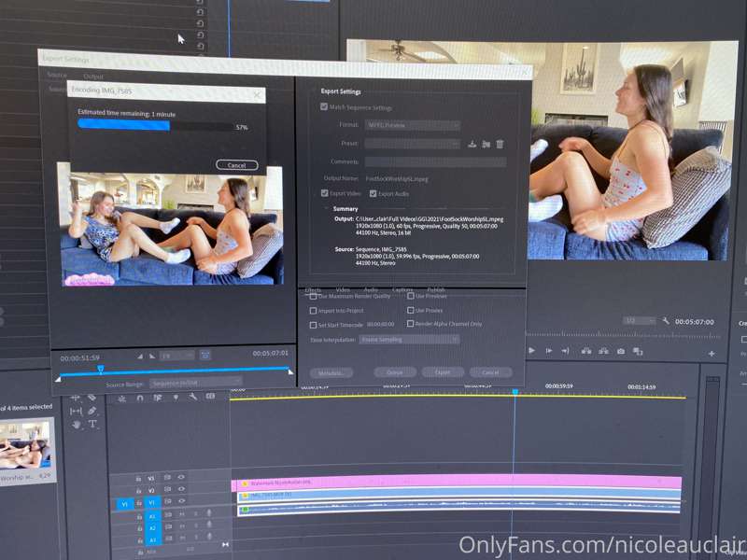Open the Source Range dropdown

pyautogui.click(x=196, y=382)
